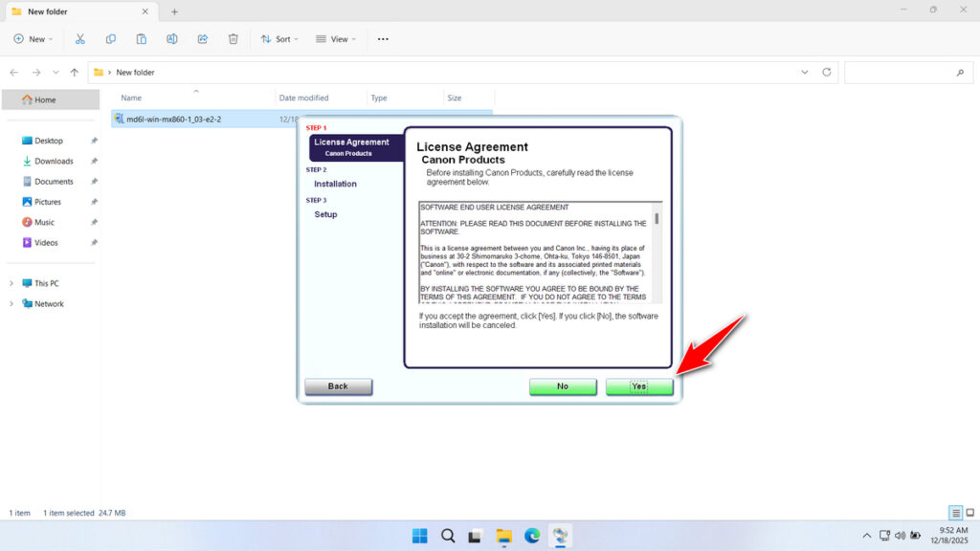
Task: Click the Back button in the installer
Action: pos(338,386)
